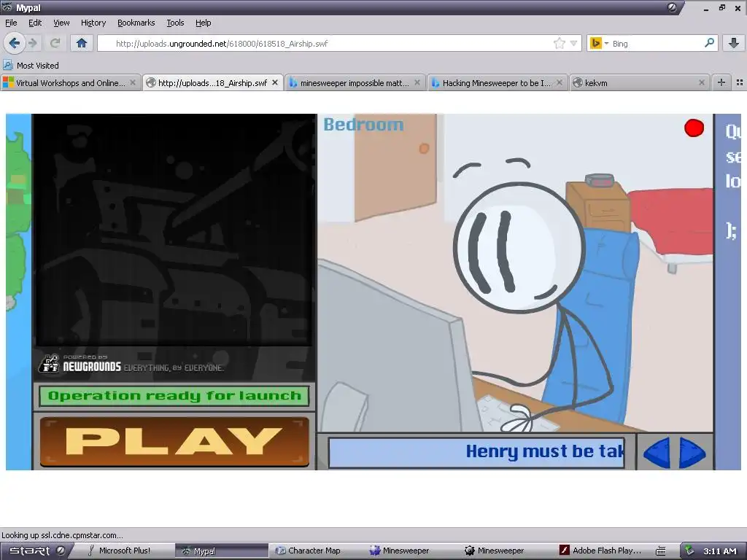The height and width of the screenshot is (560, 747).
Task: Click the Bedroom scene title
Action: pos(363,125)
